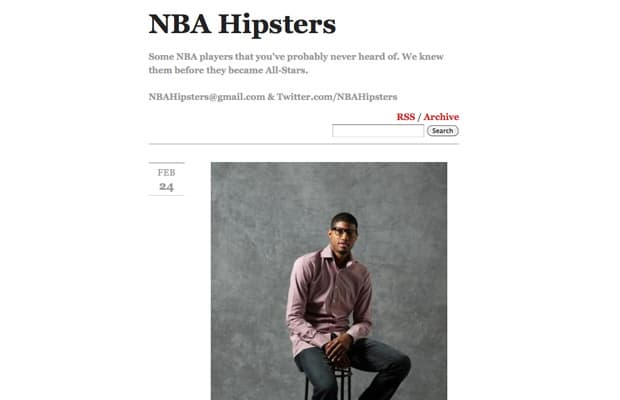Click the black stool in the photo

click(x=328, y=383)
